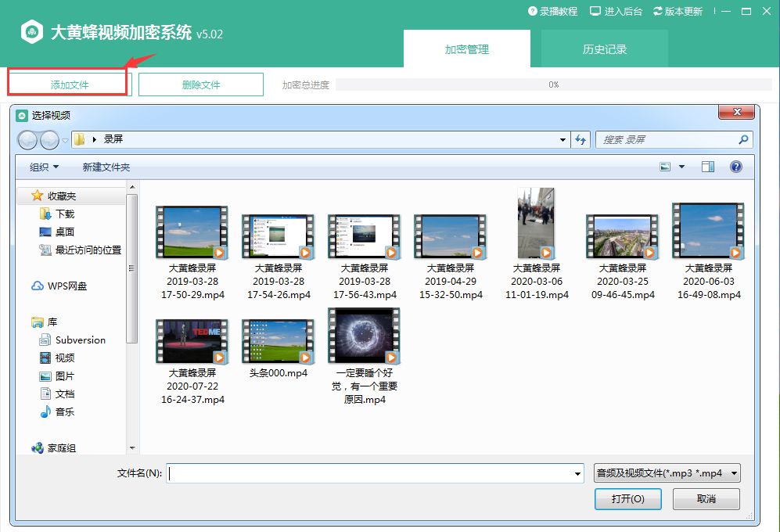This screenshot has width=780, height=532.
Task: Select the 头条000.mp4 video thumbnail
Action: pyautogui.click(x=278, y=341)
